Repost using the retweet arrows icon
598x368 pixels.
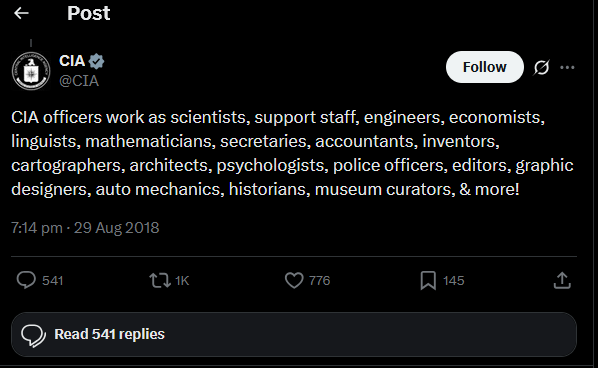click(159, 281)
